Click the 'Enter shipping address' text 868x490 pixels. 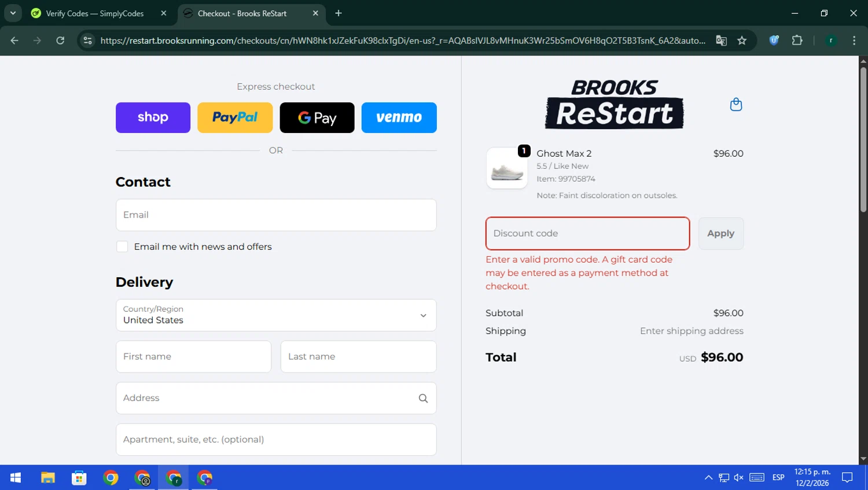tap(692, 331)
